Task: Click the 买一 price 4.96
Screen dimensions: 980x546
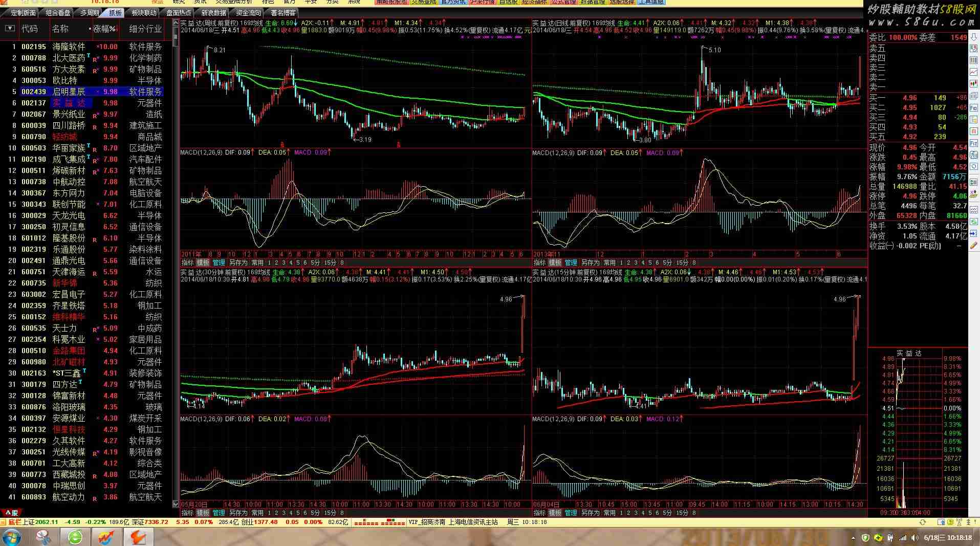Action: click(909, 98)
